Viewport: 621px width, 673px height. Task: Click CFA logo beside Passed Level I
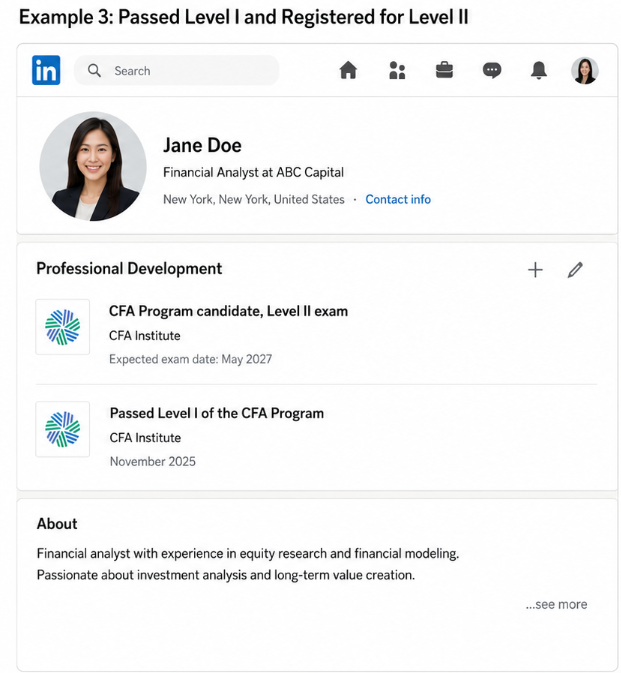[63, 429]
